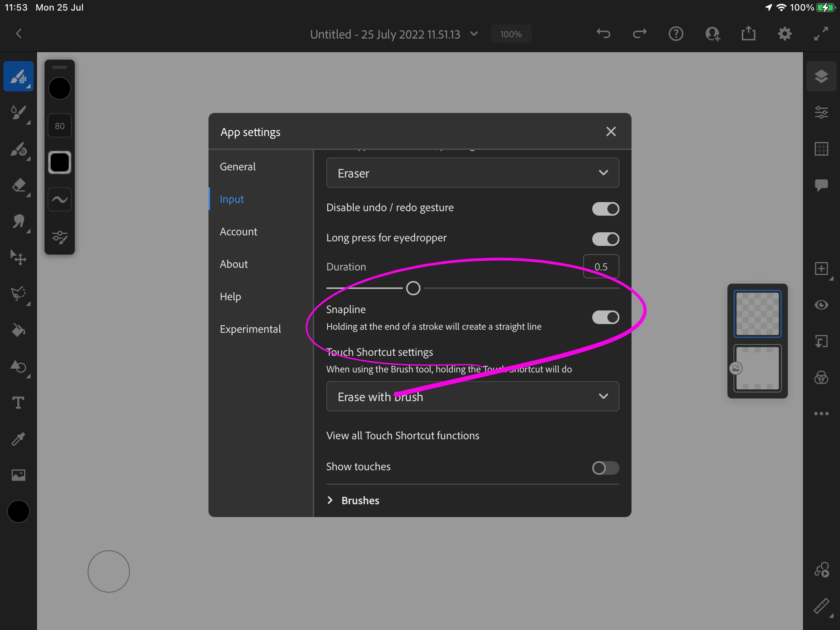Image resolution: width=840 pixels, height=630 pixels.
Task: Switch to the General settings tab
Action: (x=238, y=167)
